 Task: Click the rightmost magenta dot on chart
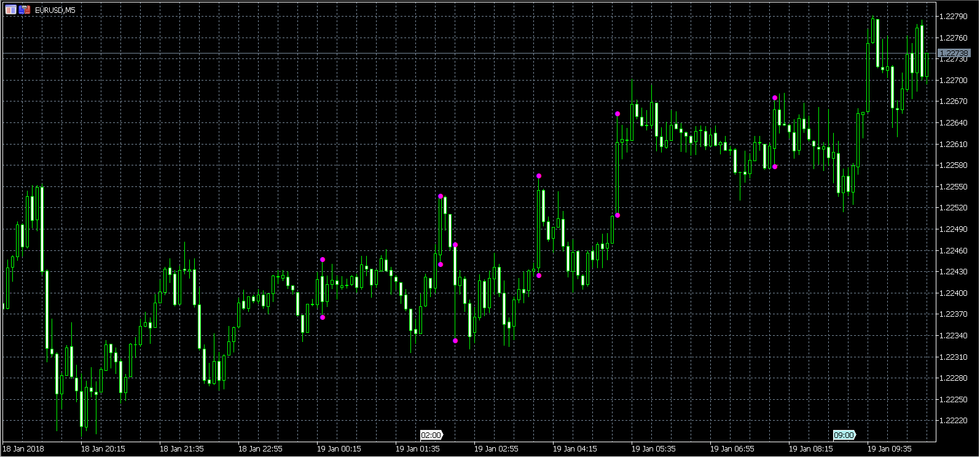(775, 167)
